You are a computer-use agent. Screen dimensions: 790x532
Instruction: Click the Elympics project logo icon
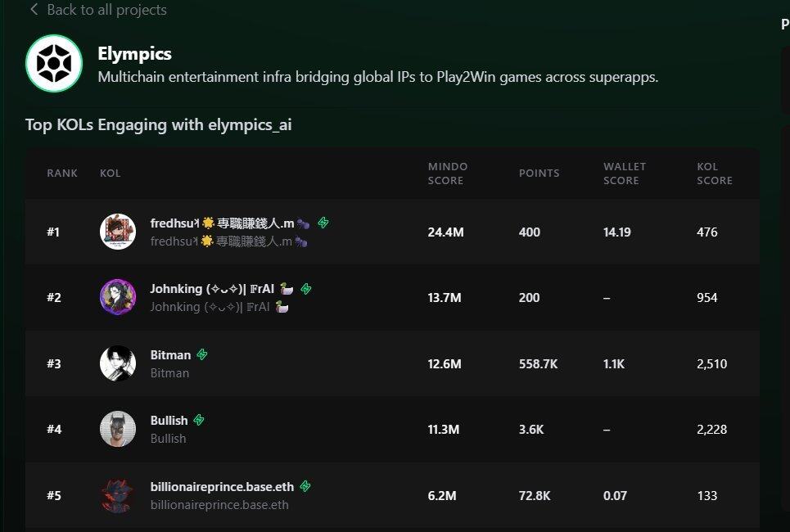pos(54,64)
